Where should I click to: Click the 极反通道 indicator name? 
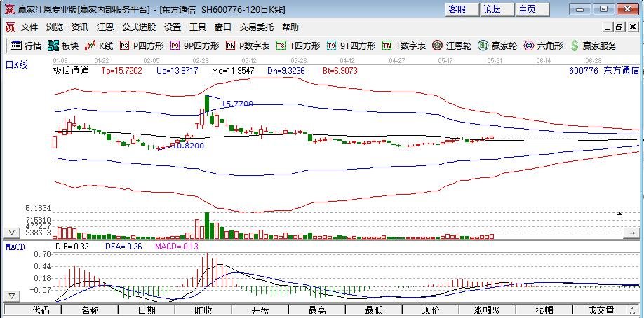(x=71, y=71)
